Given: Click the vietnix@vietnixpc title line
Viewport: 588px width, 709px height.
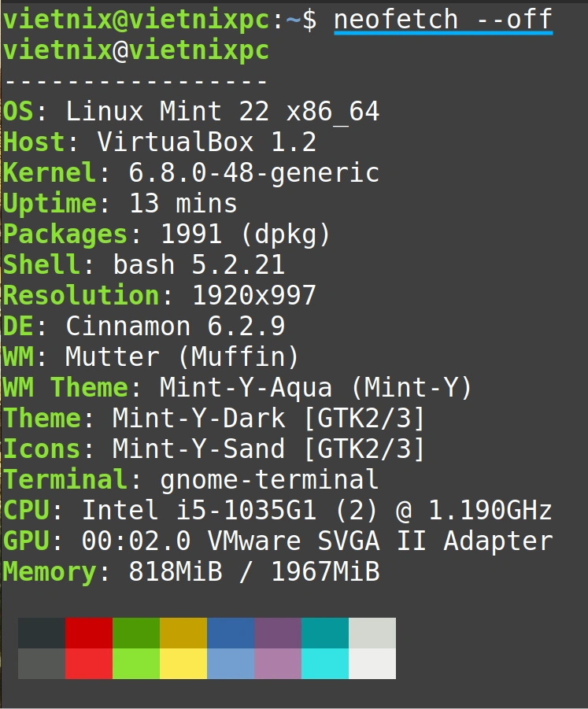Looking at the screenshot, I should [x=136, y=50].
